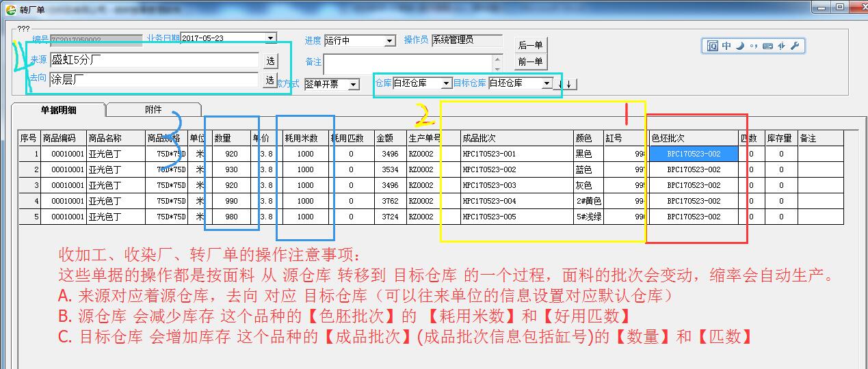The image size is (868, 369).
Task: Click the 颜色 column header
Action: point(588,138)
